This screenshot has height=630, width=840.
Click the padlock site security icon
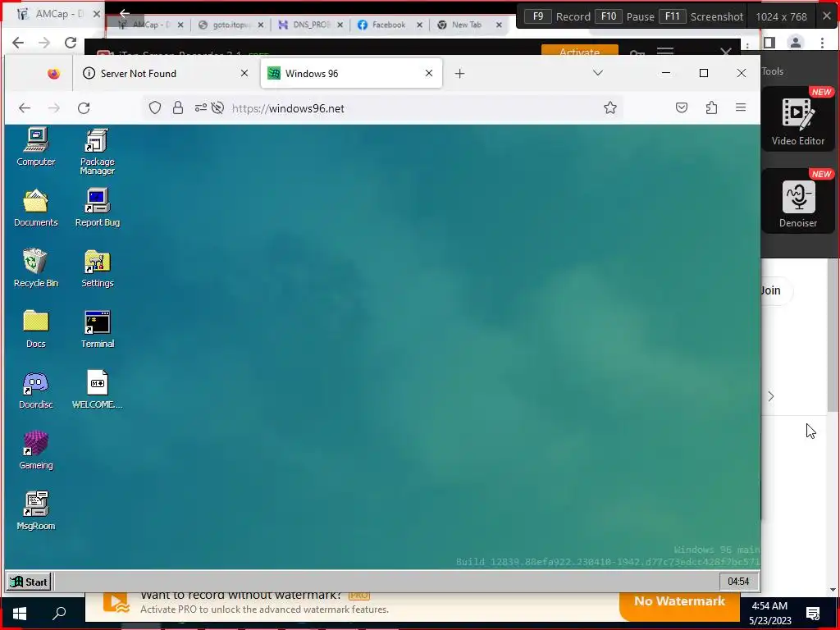(x=178, y=108)
